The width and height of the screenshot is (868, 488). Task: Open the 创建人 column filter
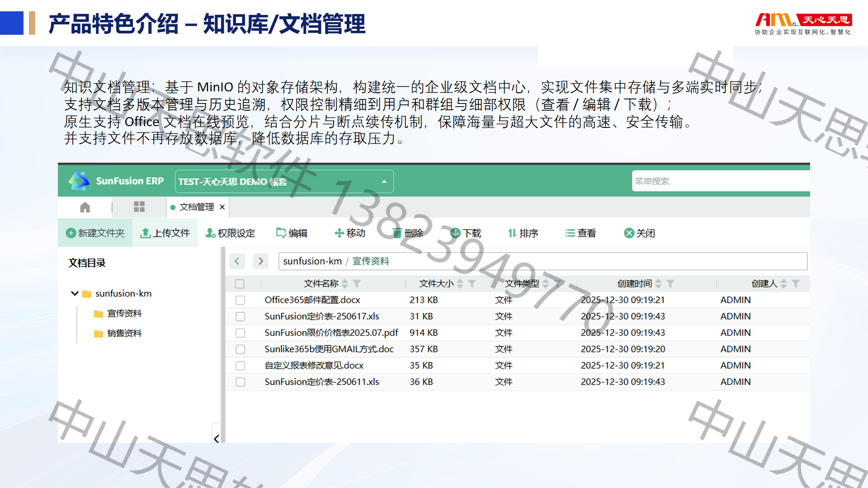(x=796, y=284)
